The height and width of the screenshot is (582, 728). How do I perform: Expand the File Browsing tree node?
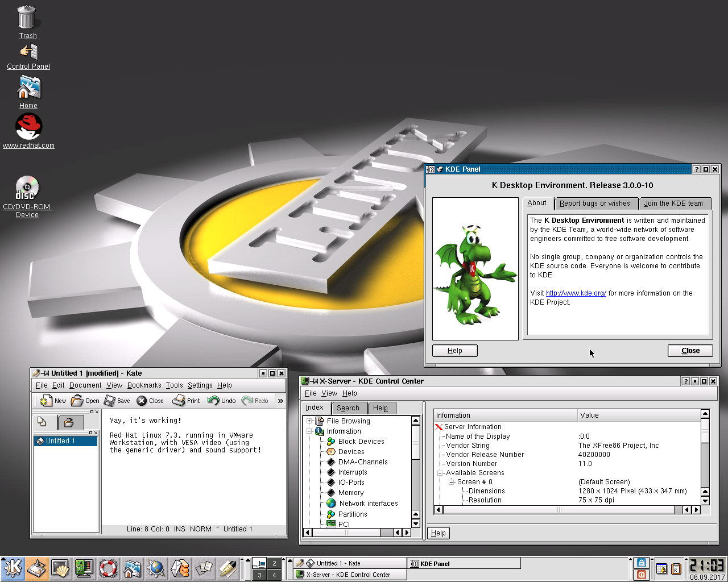click(309, 421)
